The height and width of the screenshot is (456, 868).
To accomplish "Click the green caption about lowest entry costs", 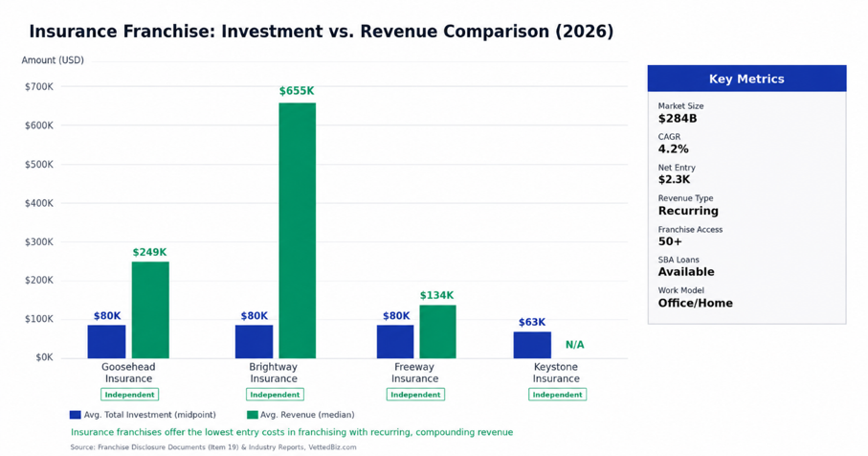I will click(292, 432).
